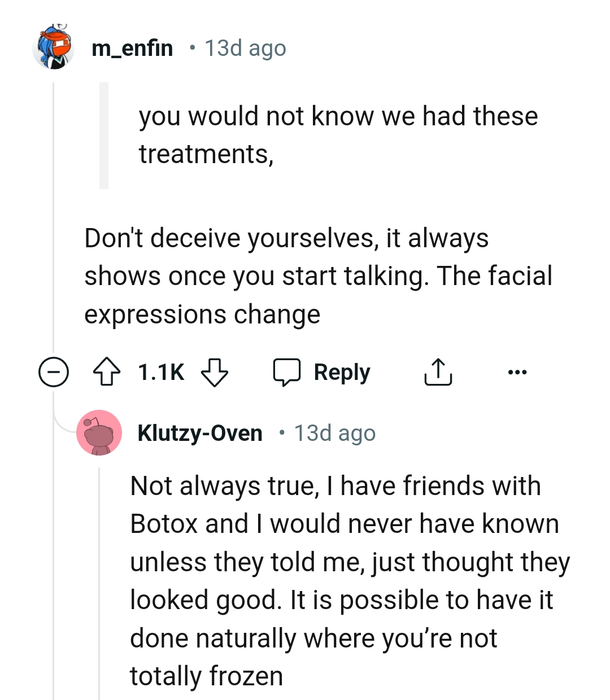The width and height of the screenshot is (610, 700).
Task: Share m_enfin's comment
Action: click(x=438, y=371)
